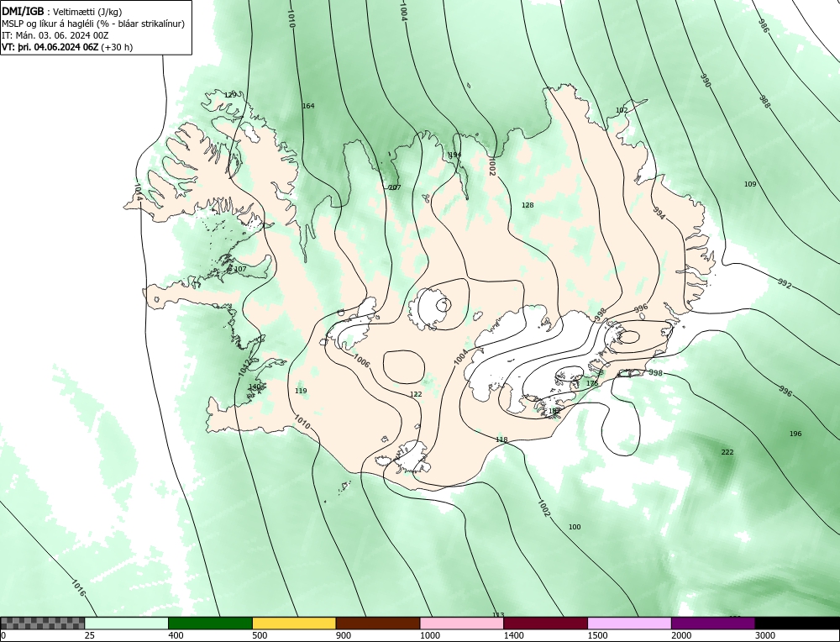840x642 pixels.
Task: Click the 1014 isobar label
Action: coord(139,192)
